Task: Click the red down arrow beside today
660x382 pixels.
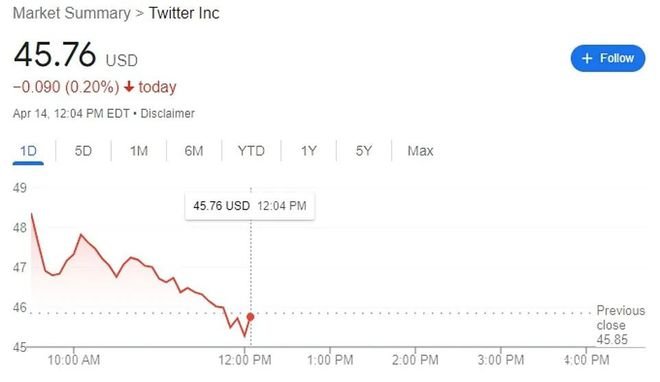Action: [129, 87]
